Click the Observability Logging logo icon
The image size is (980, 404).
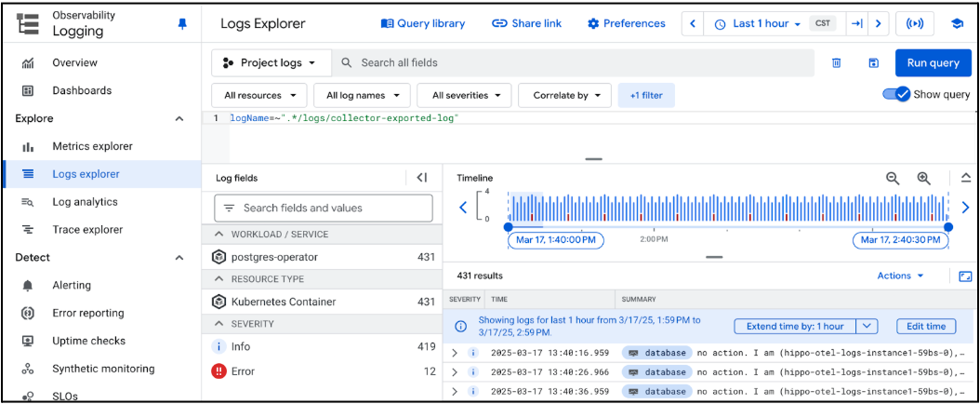coord(28,22)
